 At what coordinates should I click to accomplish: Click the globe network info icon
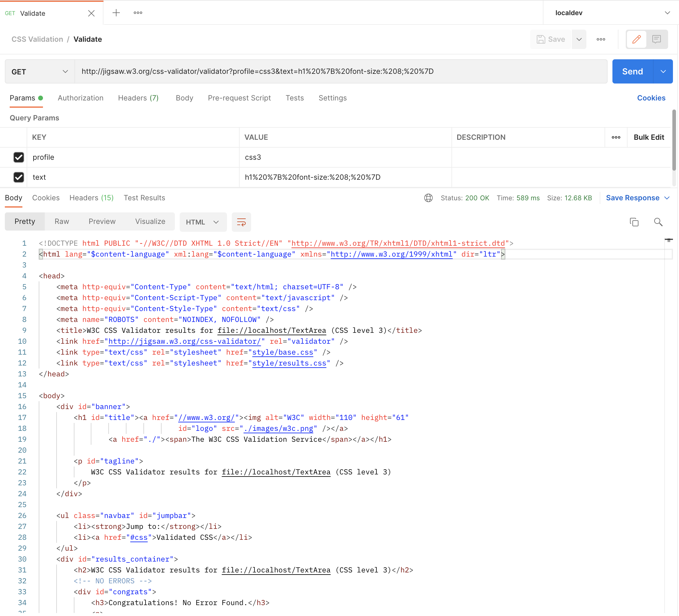click(x=428, y=198)
